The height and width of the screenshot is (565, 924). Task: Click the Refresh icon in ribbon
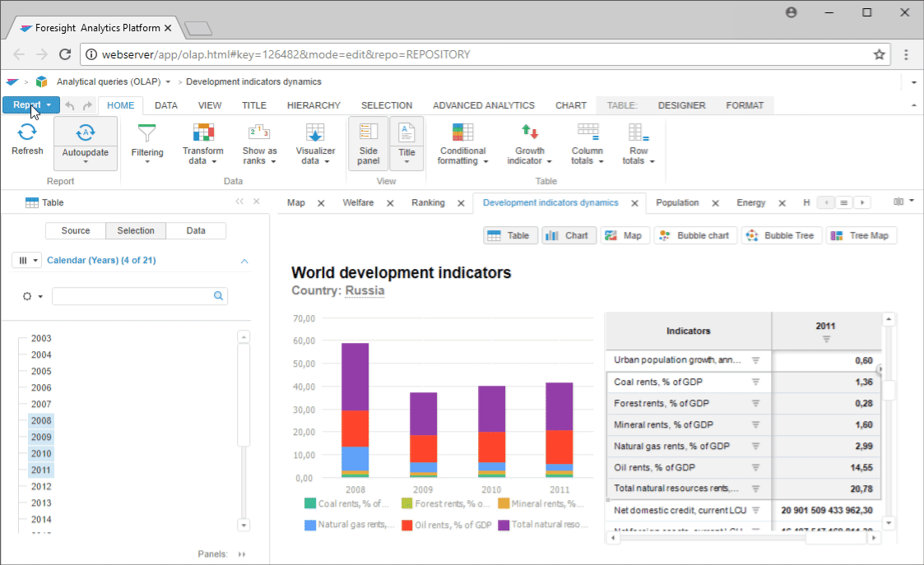tap(27, 132)
